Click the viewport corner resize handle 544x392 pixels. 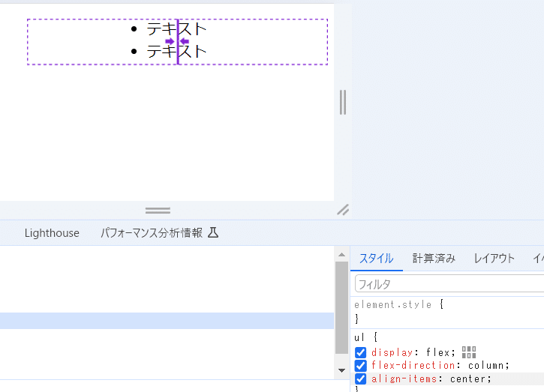(x=343, y=210)
